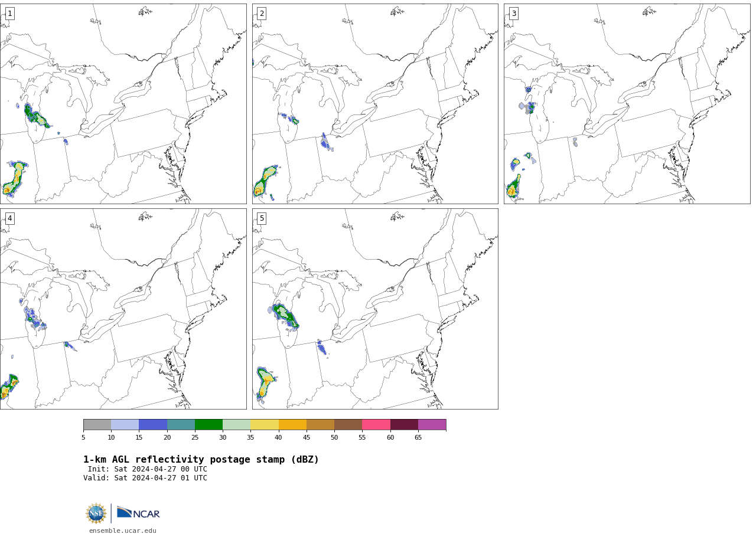Select the dark green 25-30 dBZ swatch
756x537 pixels.
click(x=208, y=425)
